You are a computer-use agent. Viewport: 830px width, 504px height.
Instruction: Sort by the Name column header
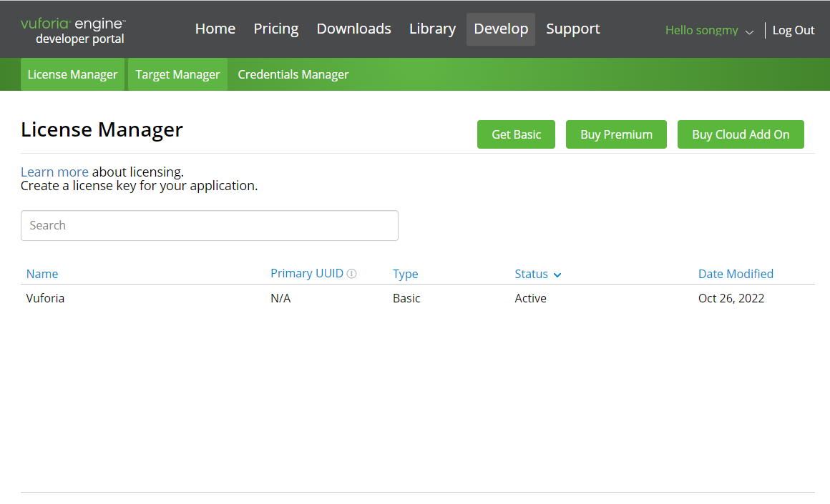(42, 274)
